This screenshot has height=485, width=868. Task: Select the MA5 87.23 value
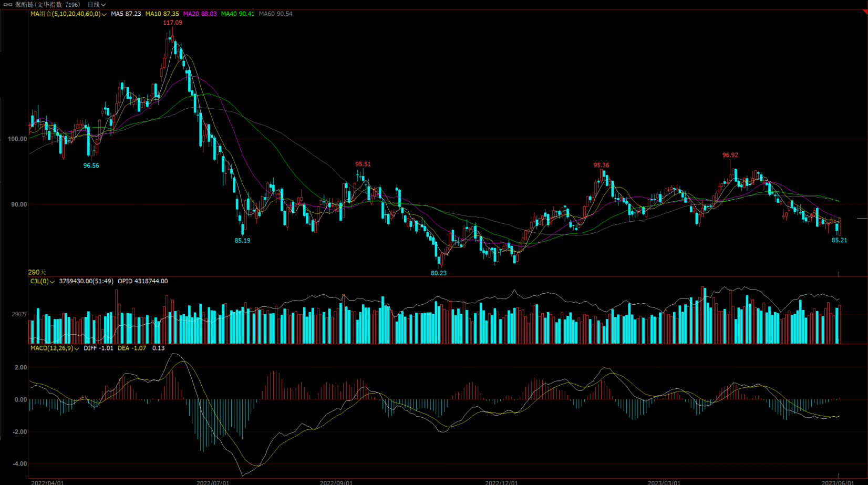126,14
